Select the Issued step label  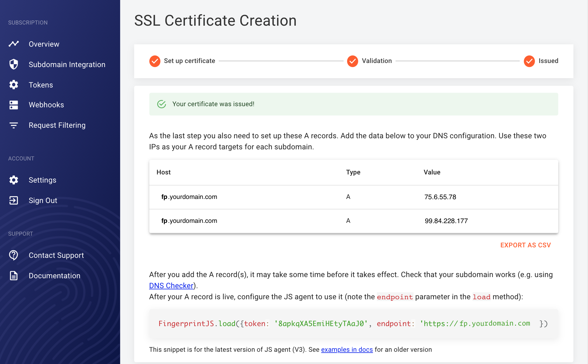pos(548,61)
